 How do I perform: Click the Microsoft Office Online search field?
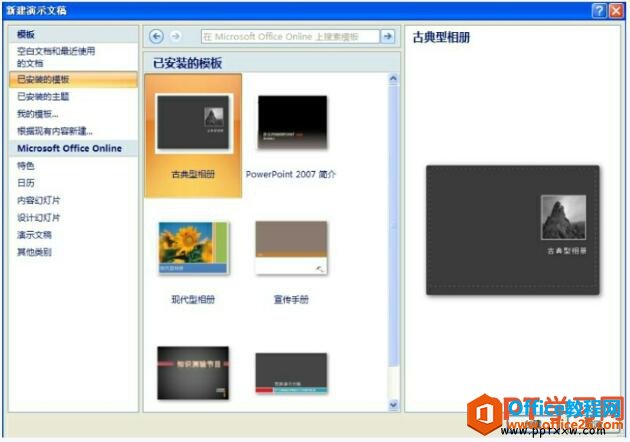click(290, 37)
